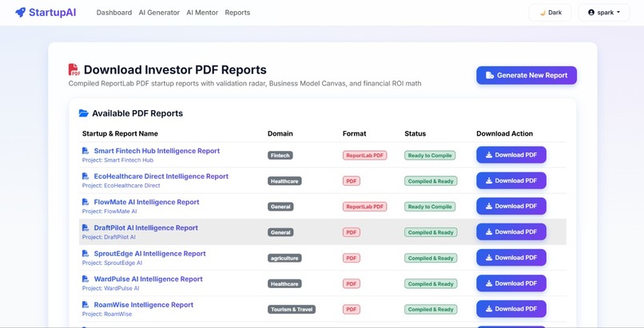The width and height of the screenshot is (644, 328).
Task: Open EcoHealthcare Direct Intelligence Report link
Action: pyautogui.click(x=161, y=176)
